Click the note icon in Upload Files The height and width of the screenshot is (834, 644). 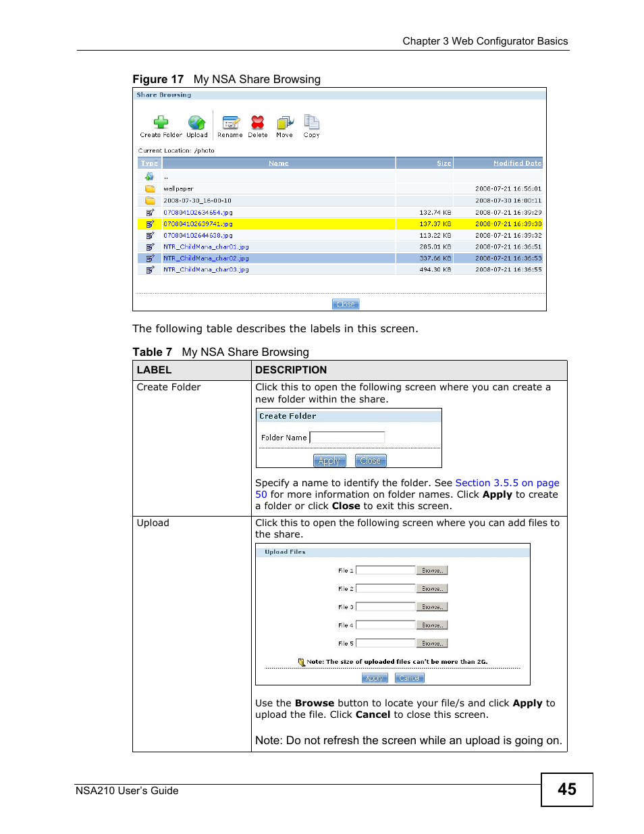(302, 662)
